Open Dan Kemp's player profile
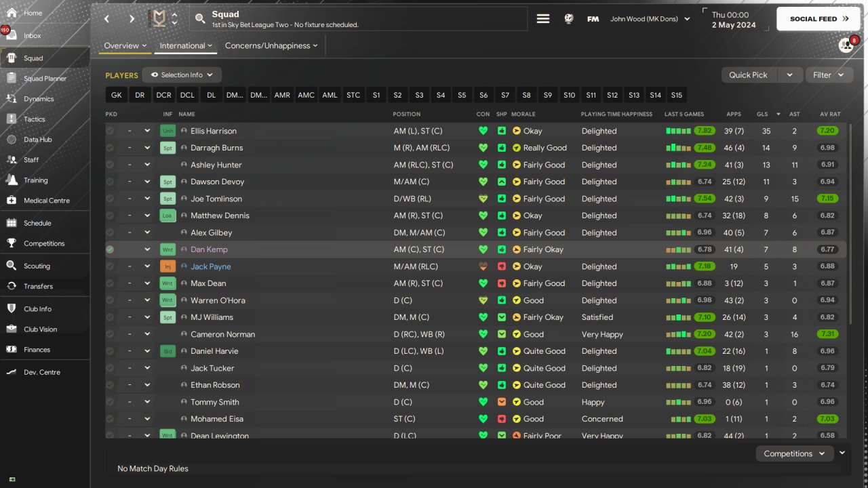The image size is (868, 488). point(209,249)
